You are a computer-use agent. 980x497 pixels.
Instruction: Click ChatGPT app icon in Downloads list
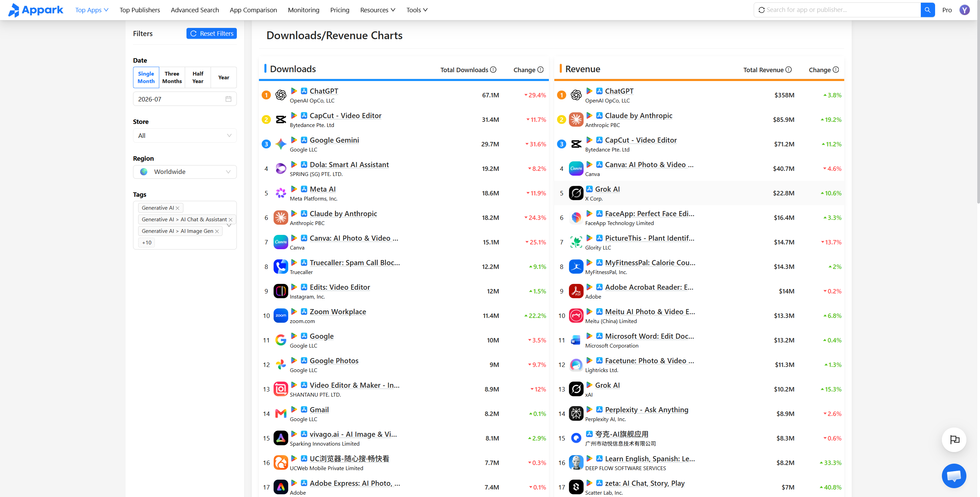pos(281,95)
